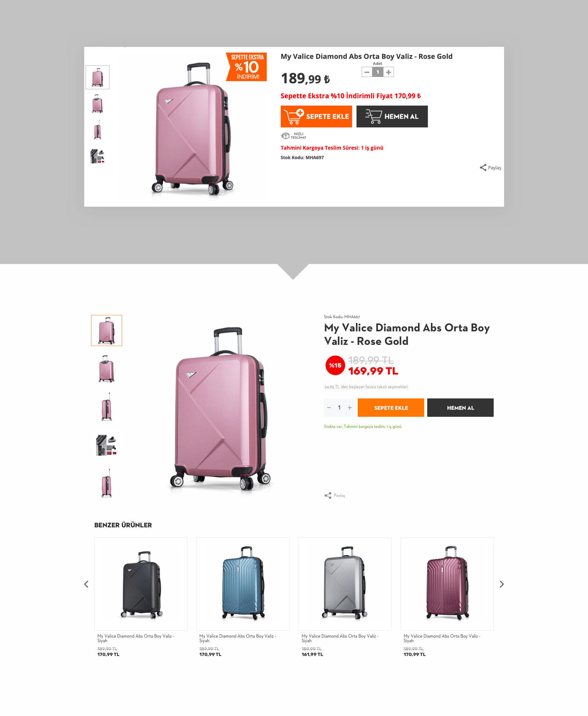Decrease quantity with minus in top Adet stepper
The width and height of the screenshot is (588, 716).
(x=367, y=72)
